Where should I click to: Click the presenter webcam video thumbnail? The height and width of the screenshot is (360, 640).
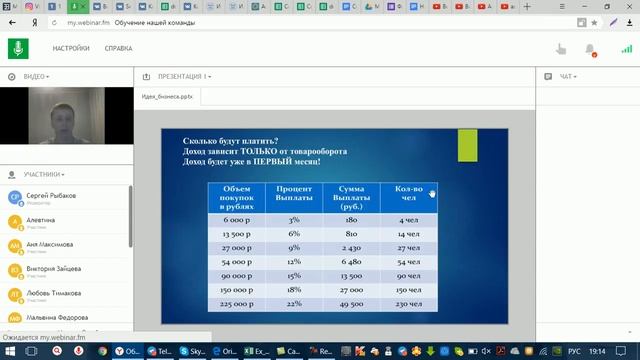click(67, 116)
